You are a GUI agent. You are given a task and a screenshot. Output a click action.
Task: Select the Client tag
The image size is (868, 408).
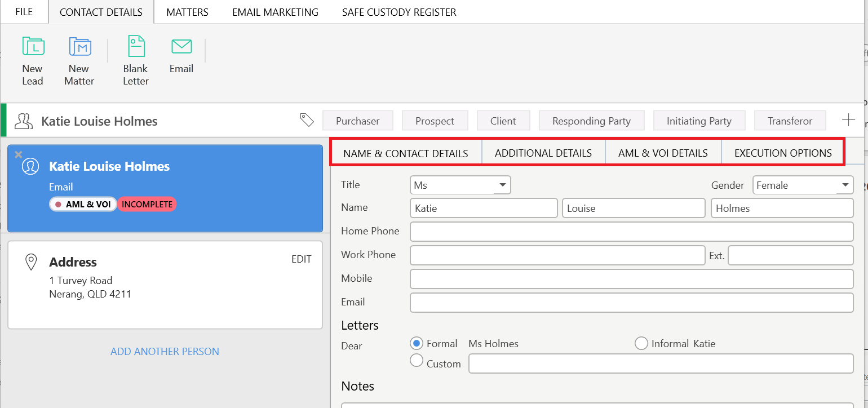click(x=503, y=121)
